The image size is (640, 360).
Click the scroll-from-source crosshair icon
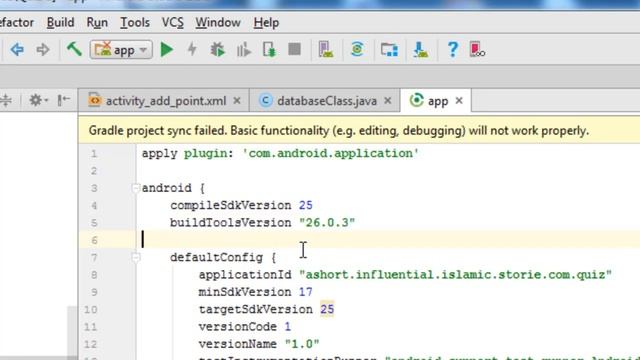(5, 100)
